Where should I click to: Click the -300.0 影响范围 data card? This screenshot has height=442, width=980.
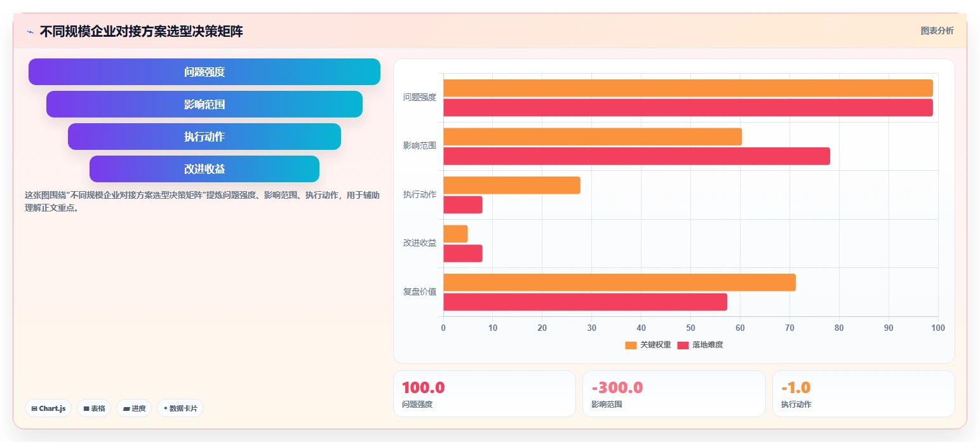[674, 394]
